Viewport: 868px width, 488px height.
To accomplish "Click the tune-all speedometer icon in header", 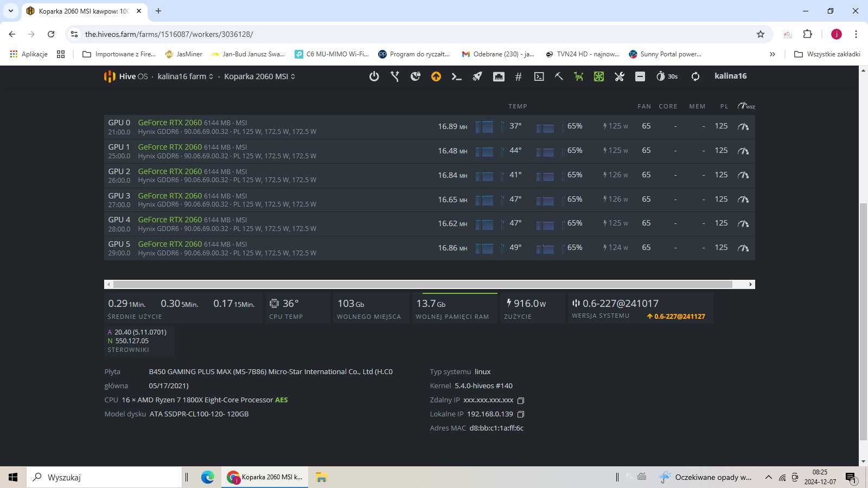I will (746, 106).
